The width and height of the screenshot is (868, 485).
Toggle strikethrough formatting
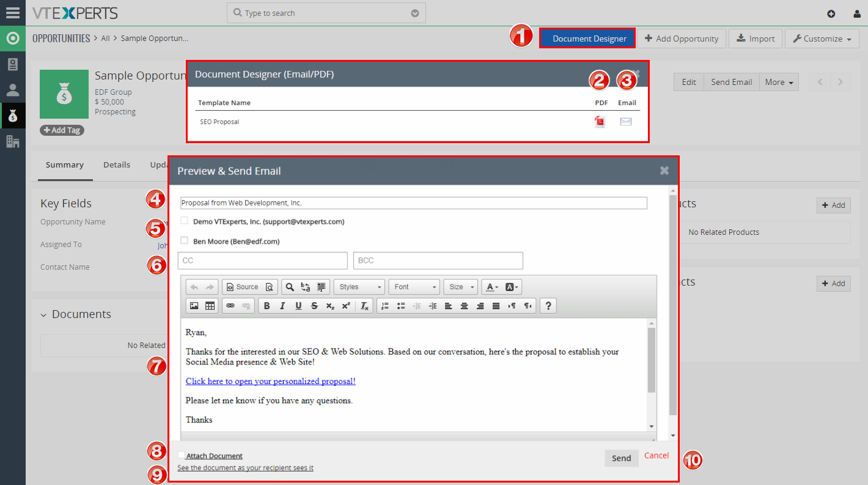(x=314, y=306)
